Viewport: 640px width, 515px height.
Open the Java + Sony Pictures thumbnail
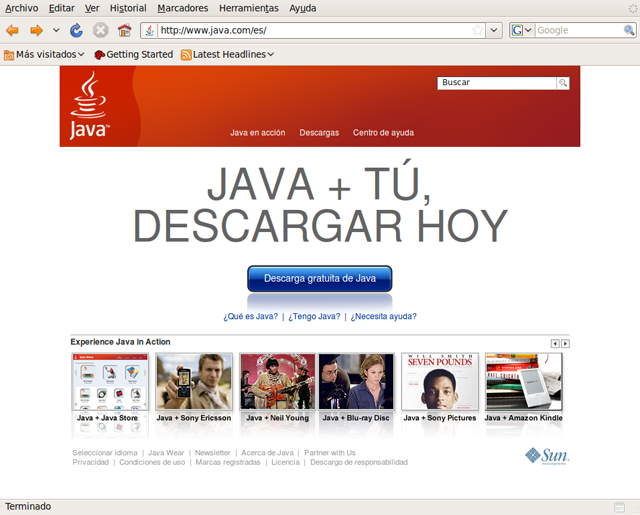click(x=440, y=387)
